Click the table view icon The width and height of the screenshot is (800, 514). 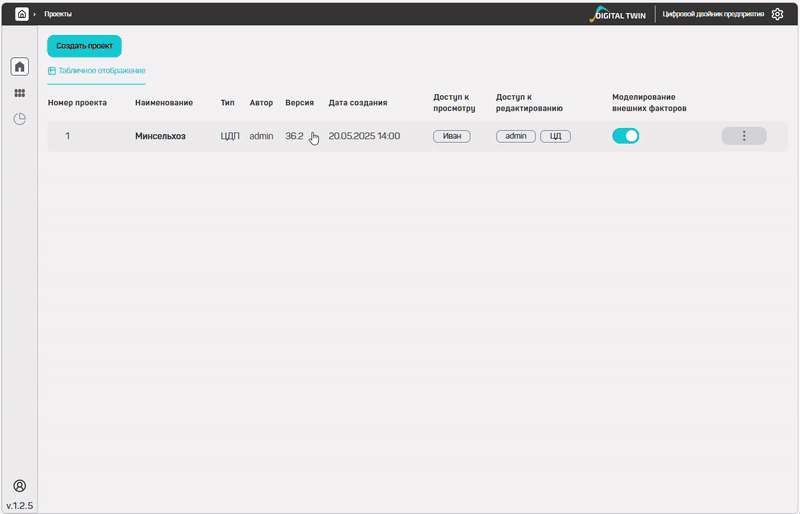[x=52, y=71]
